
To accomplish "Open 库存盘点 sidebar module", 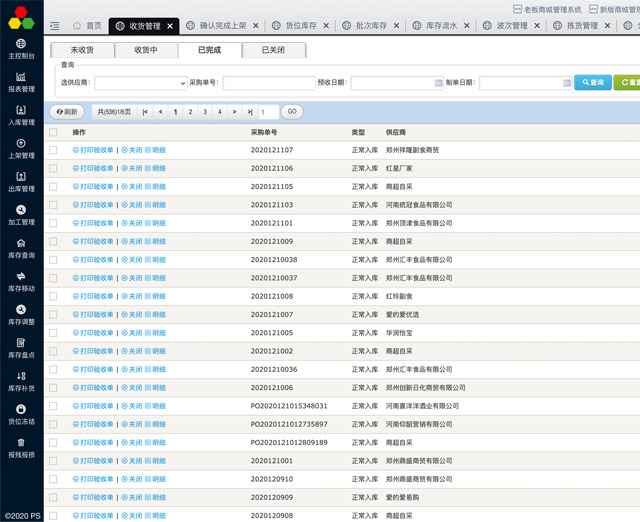I will click(x=21, y=347).
